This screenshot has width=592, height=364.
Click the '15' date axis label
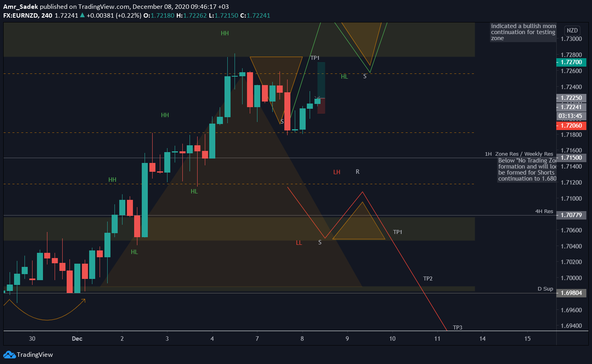coord(527,339)
